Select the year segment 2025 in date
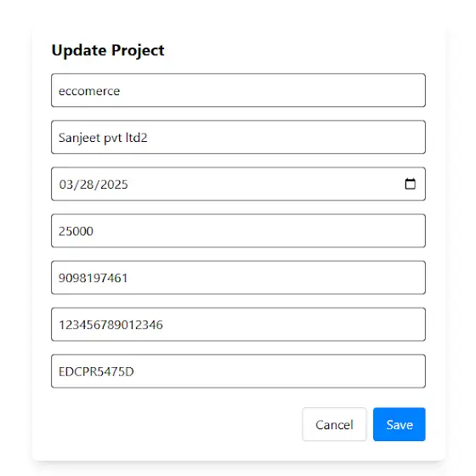This screenshot has width=476, height=476. tap(114, 184)
